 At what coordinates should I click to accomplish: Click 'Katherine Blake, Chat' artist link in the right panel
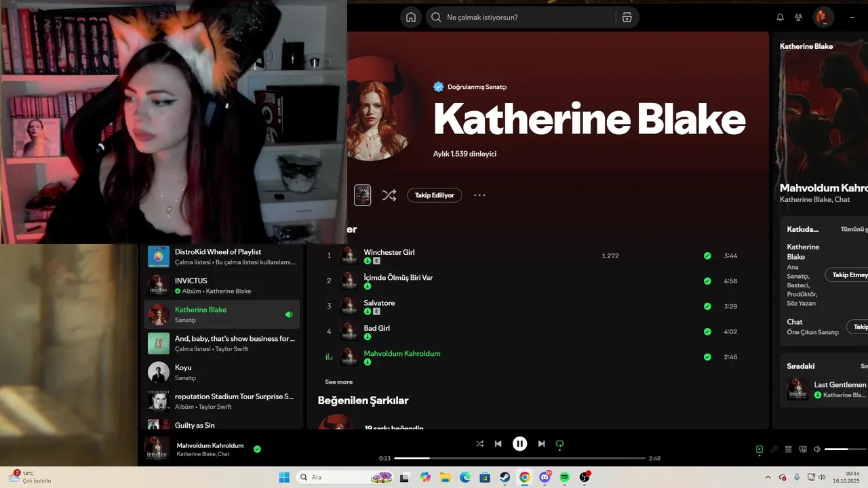[814, 199]
